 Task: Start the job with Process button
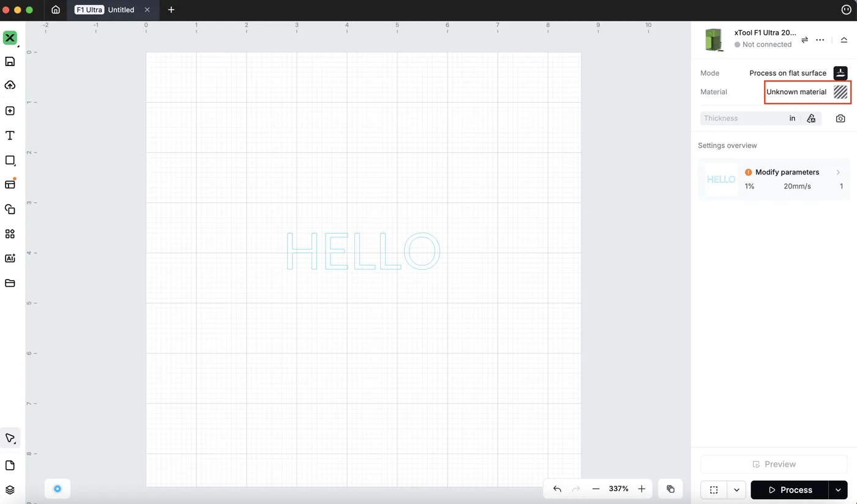(x=790, y=490)
